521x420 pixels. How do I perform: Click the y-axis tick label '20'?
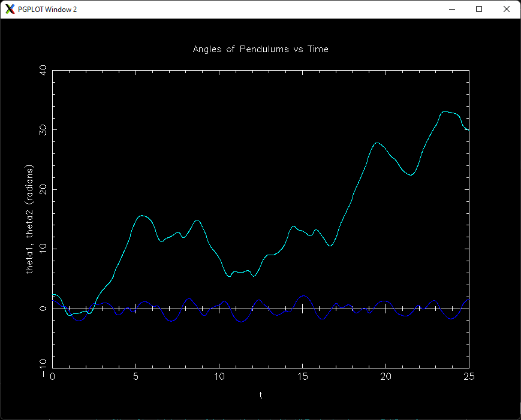(x=43, y=189)
